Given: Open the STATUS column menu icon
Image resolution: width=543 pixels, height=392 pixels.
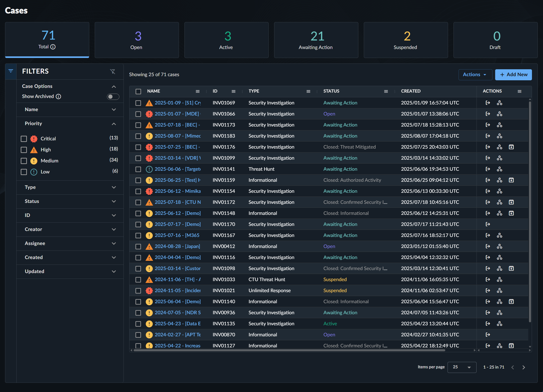Looking at the screenshot, I should click(386, 91).
